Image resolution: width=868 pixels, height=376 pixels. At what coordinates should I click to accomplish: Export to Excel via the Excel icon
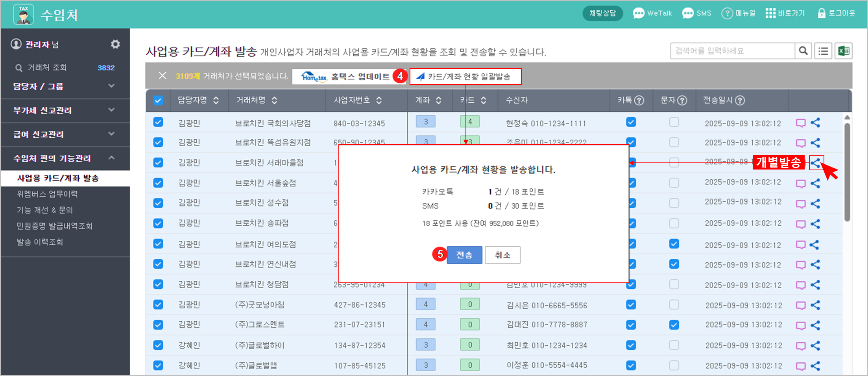pyautogui.click(x=844, y=51)
